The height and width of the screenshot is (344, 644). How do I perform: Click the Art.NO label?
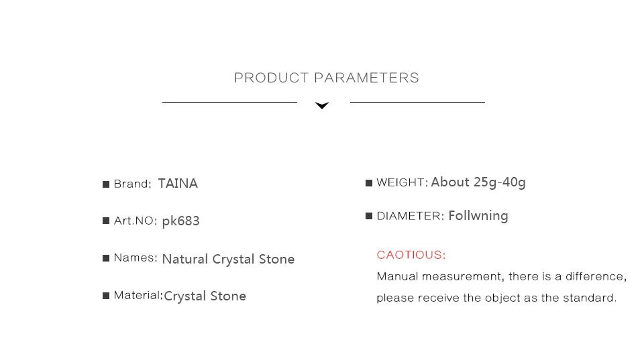point(136,221)
